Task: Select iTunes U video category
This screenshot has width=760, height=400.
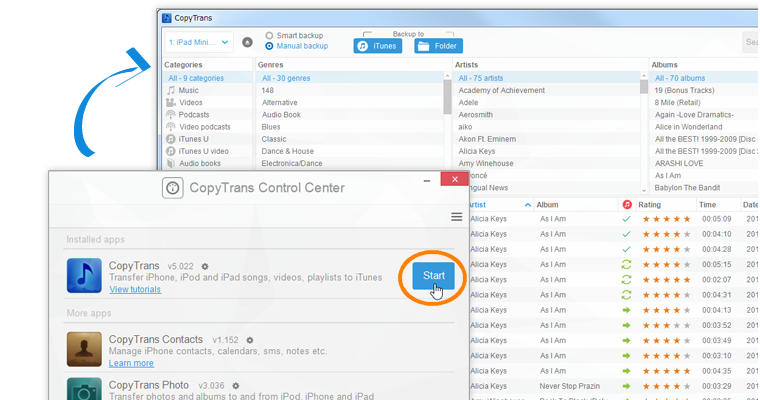Action: tap(203, 151)
